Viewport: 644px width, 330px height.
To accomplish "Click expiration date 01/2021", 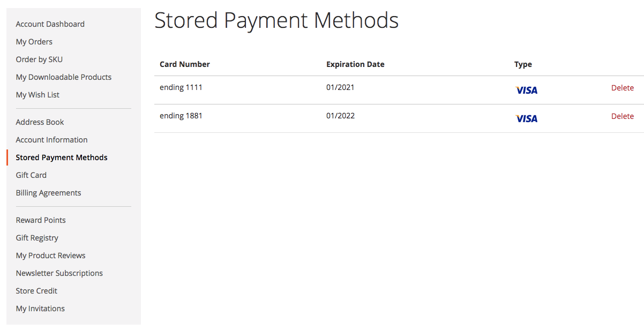I will [340, 87].
